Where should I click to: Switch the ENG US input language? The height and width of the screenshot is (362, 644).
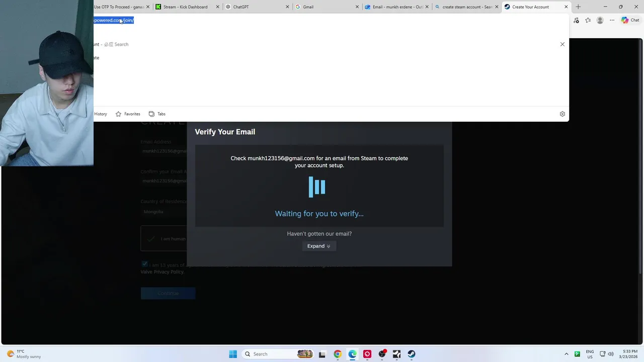tap(590, 354)
